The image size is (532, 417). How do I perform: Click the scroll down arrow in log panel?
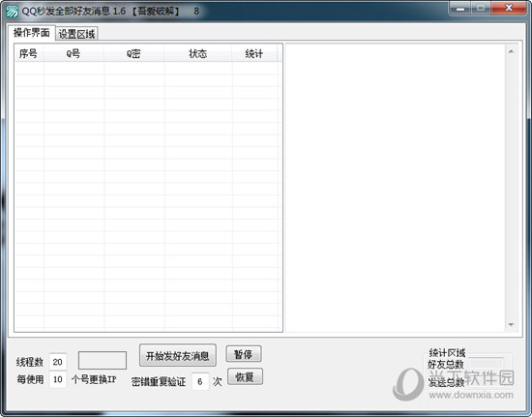point(511,325)
